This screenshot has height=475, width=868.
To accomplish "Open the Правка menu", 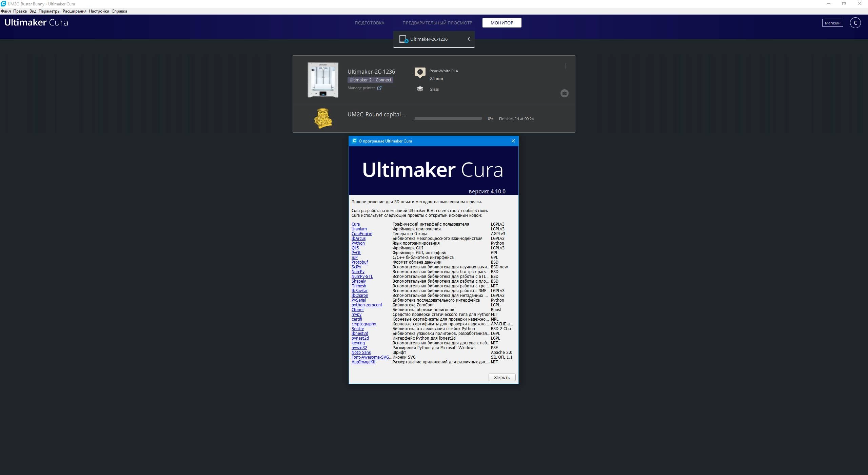I will (20, 11).
